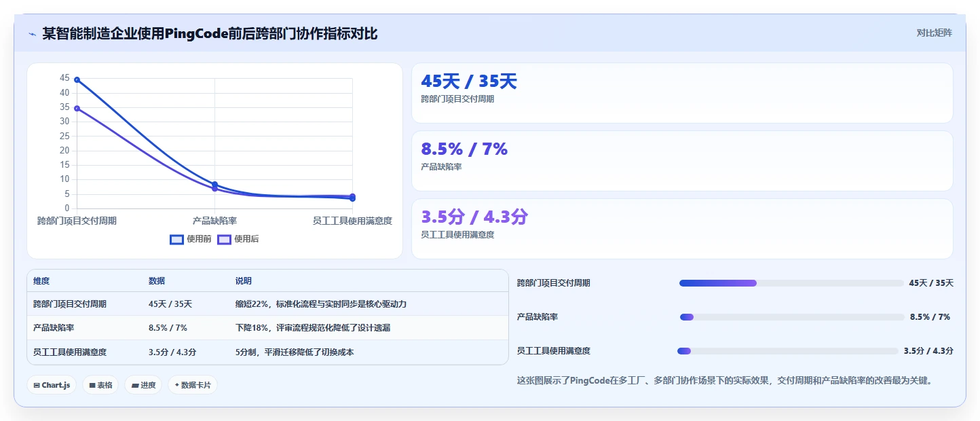Click the 员工工具使用满意度 table row cell
The height and width of the screenshot is (421, 980).
(70, 352)
